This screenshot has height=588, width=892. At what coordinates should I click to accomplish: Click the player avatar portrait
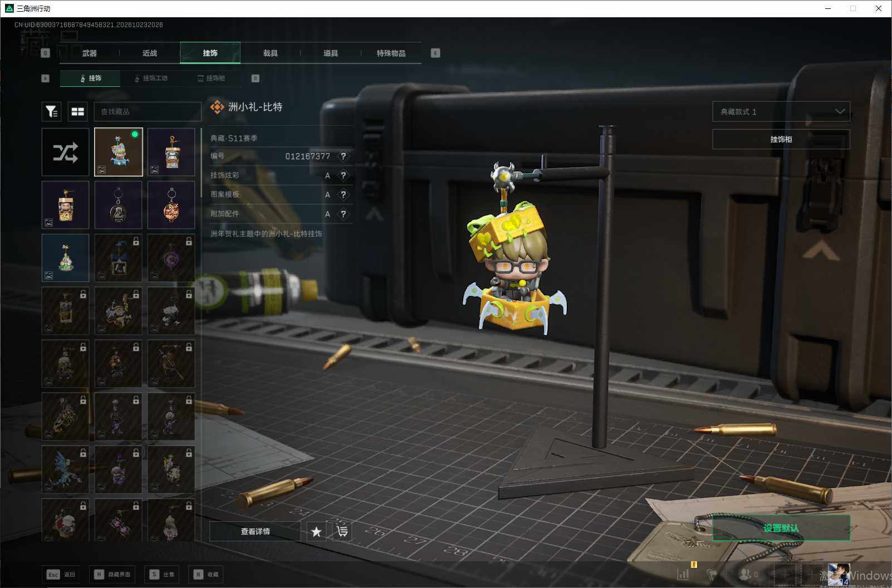click(x=839, y=575)
